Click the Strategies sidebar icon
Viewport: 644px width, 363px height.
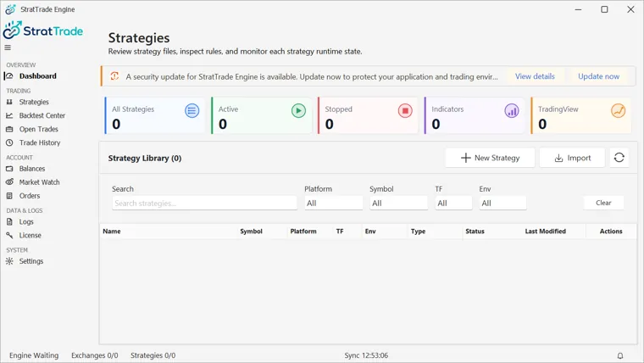pos(9,102)
